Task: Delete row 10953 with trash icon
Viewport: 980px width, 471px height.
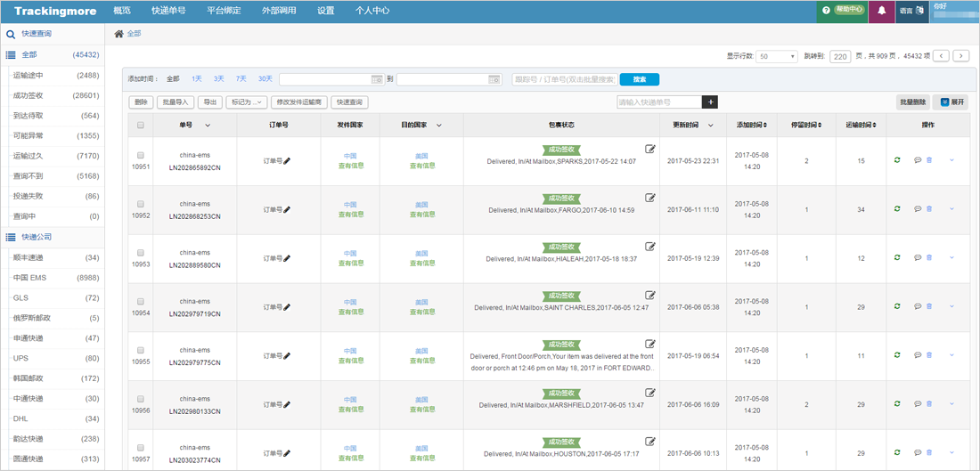Action: (929, 258)
